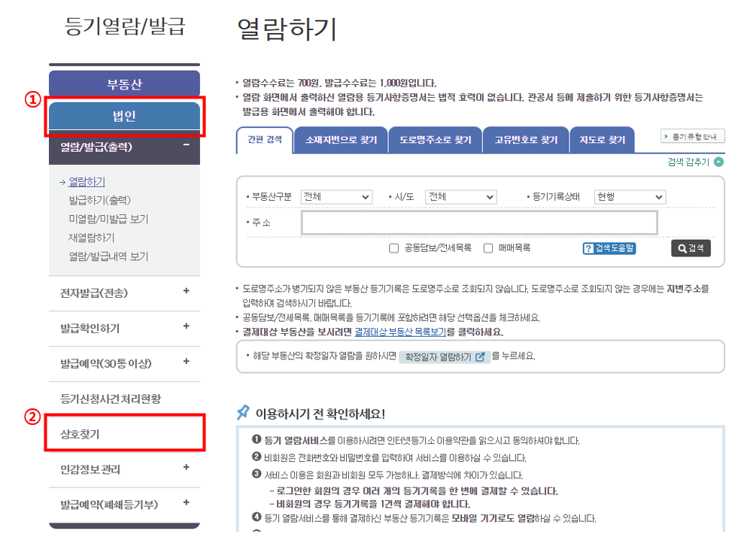
Task: Open the 부동산구분 dropdown
Action: (336, 197)
